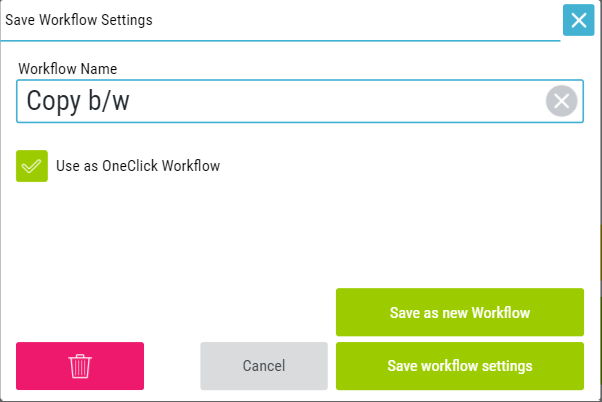
Task: Clear the Workflow Name text field
Action: (561, 101)
